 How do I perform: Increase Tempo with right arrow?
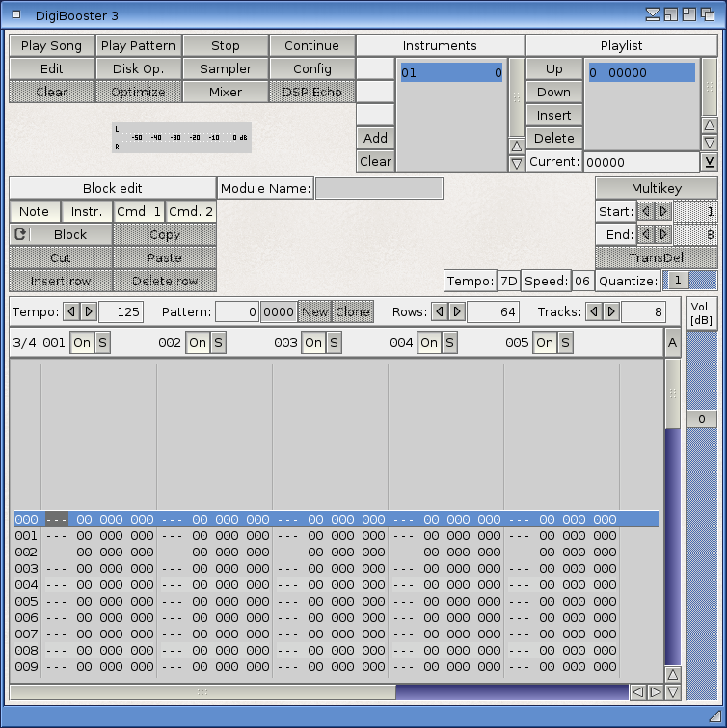pos(89,311)
